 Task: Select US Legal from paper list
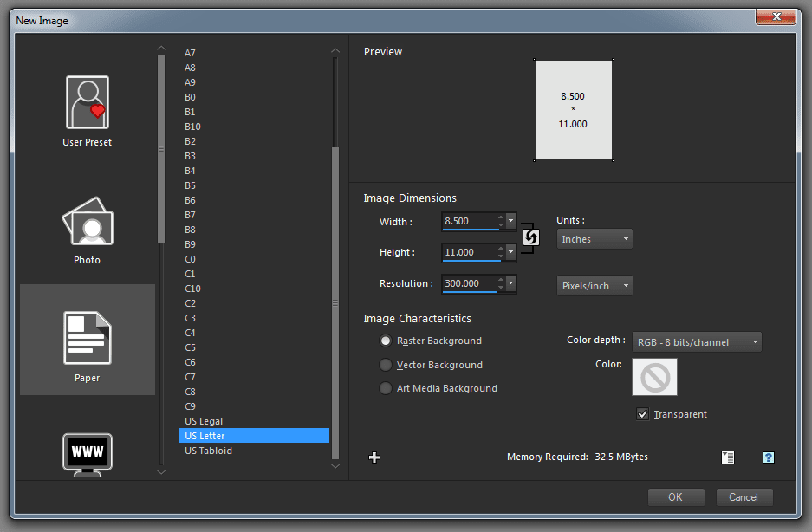204,421
